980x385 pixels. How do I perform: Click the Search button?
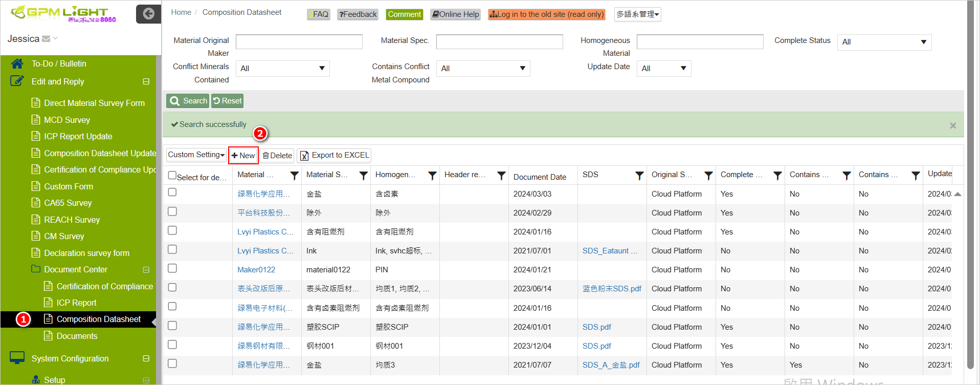click(x=188, y=101)
